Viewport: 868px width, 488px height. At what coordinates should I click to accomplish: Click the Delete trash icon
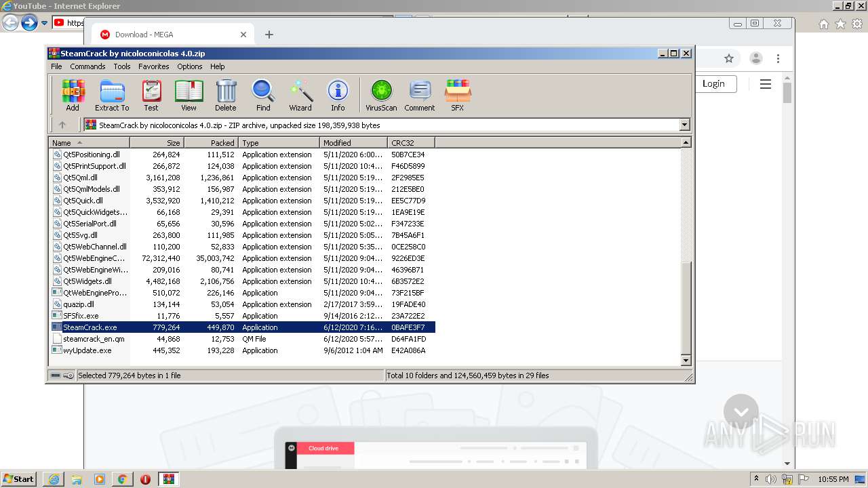(x=226, y=96)
